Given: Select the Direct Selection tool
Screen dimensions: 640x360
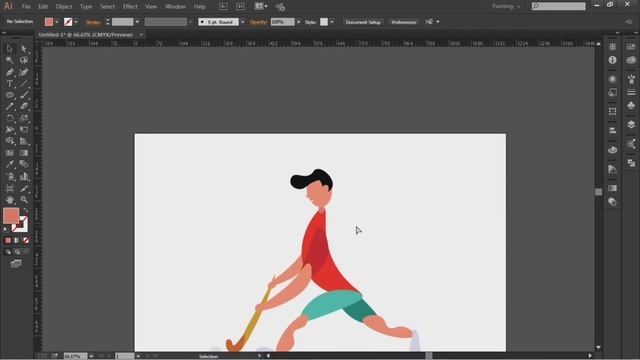Looking at the screenshot, I should [24, 49].
